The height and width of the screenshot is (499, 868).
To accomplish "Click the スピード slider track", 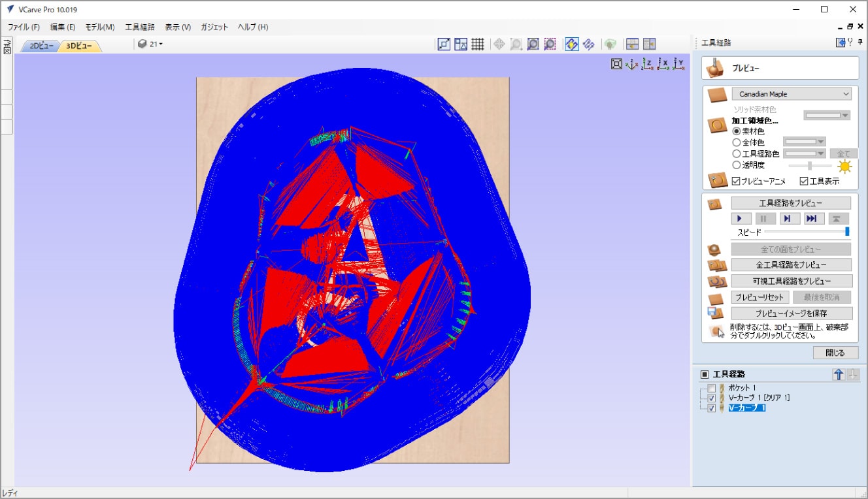I will pos(804,231).
